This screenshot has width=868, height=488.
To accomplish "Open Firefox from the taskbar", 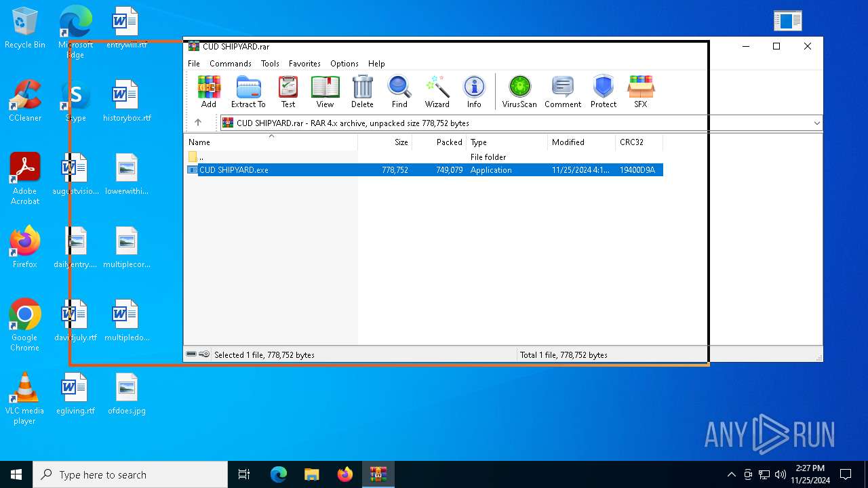I will 345,474.
